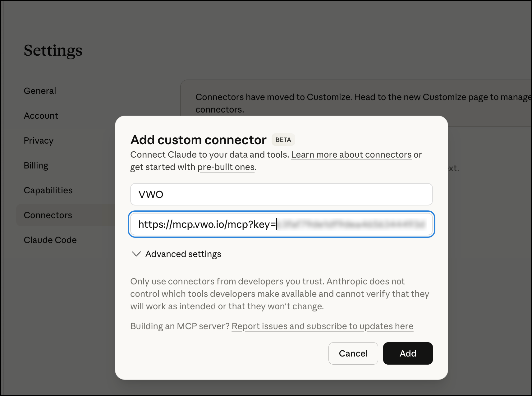
Task: Click the Settings page heading
Action: pyautogui.click(x=53, y=50)
